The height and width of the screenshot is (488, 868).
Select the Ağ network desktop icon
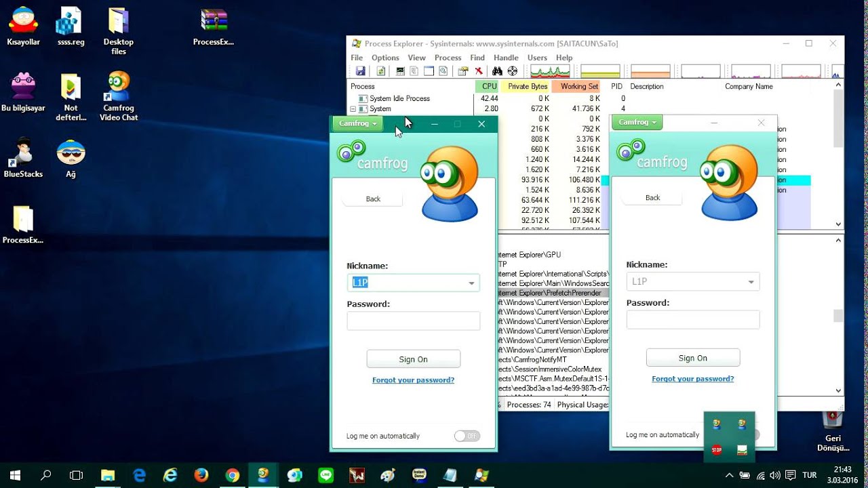tap(71, 158)
